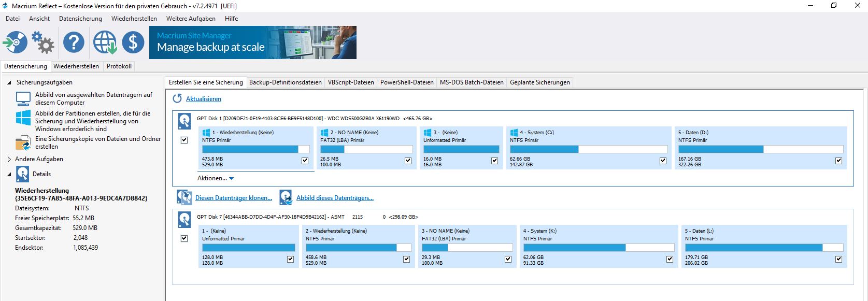
Task: Click the create backup disc toolbar icon
Action: coord(15,42)
